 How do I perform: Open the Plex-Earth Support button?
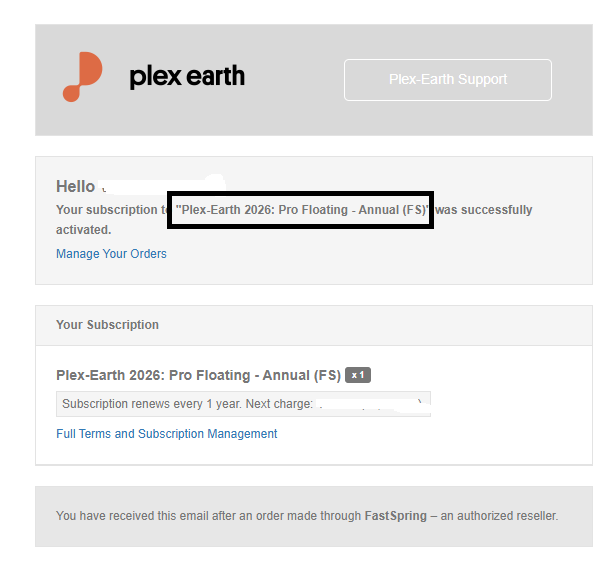click(x=448, y=80)
